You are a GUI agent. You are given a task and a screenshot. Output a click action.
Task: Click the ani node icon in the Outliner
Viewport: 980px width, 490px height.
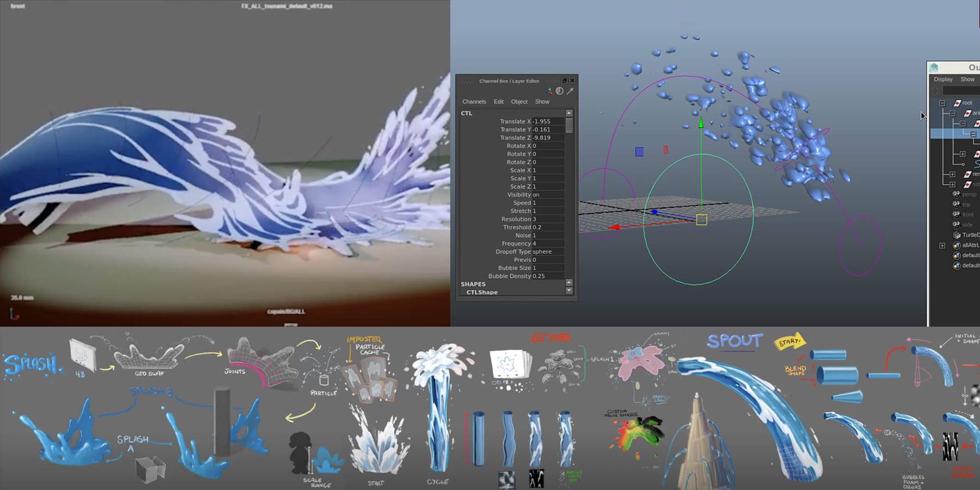click(x=967, y=113)
